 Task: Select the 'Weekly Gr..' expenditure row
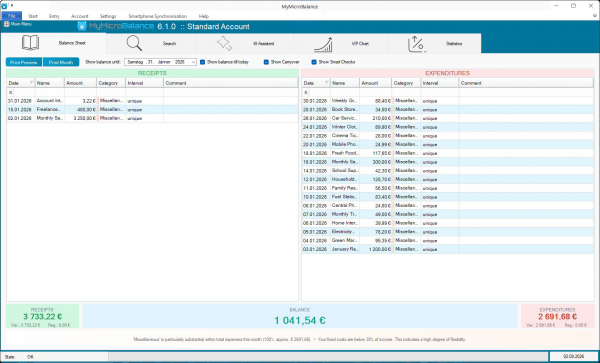coord(448,101)
